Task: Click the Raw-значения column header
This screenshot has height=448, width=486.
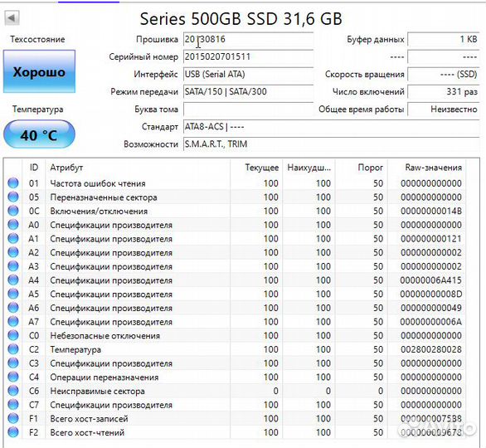Action: [426, 168]
